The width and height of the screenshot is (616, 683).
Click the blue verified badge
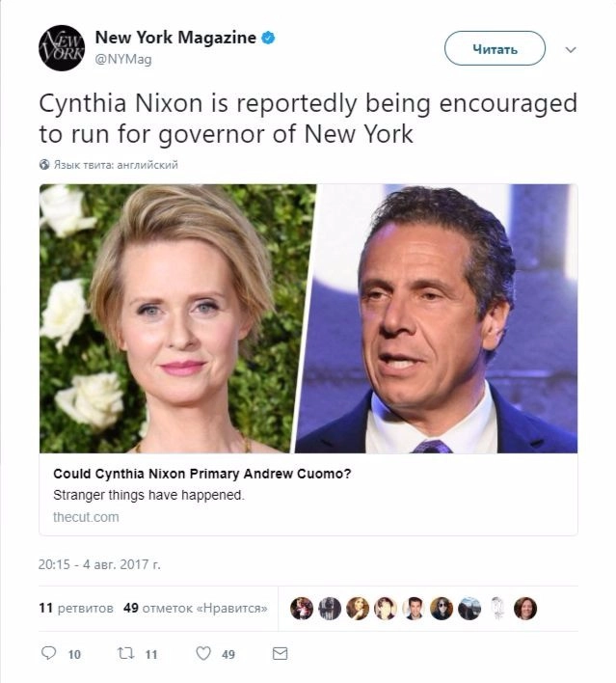click(x=268, y=38)
